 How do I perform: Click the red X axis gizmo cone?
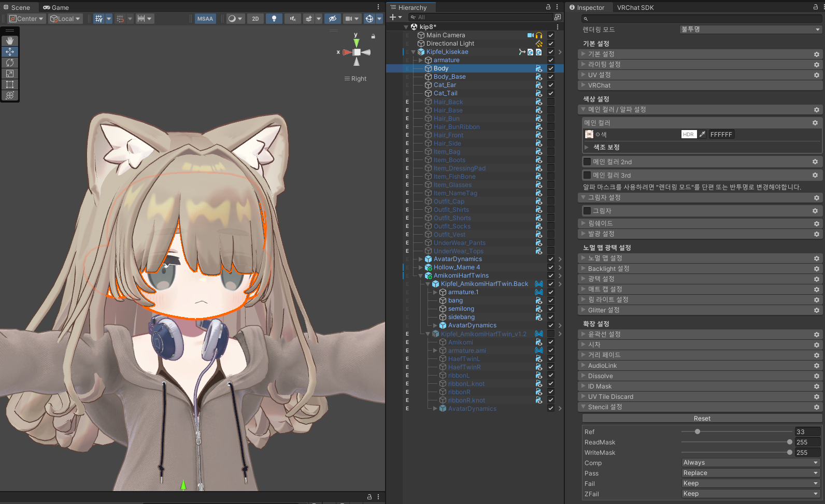(347, 52)
